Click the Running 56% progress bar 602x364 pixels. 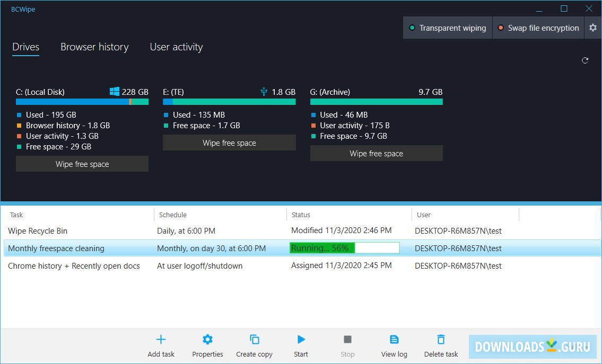click(344, 248)
